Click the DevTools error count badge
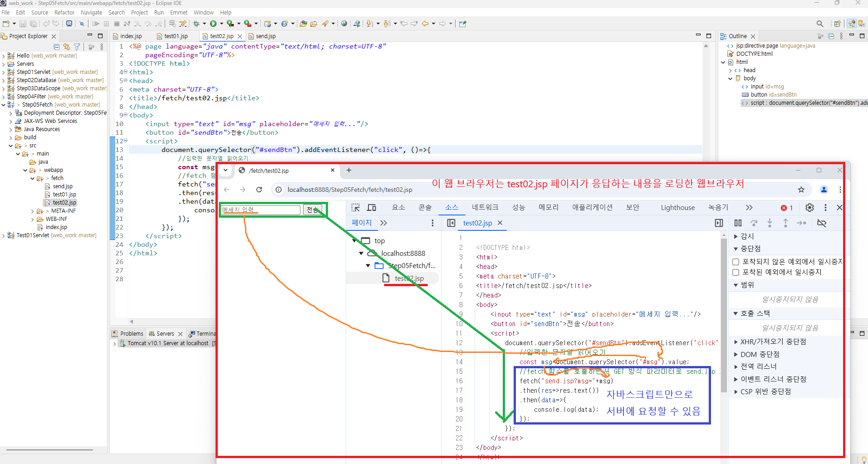Viewport: 868px width, 464px height. [787, 208]
